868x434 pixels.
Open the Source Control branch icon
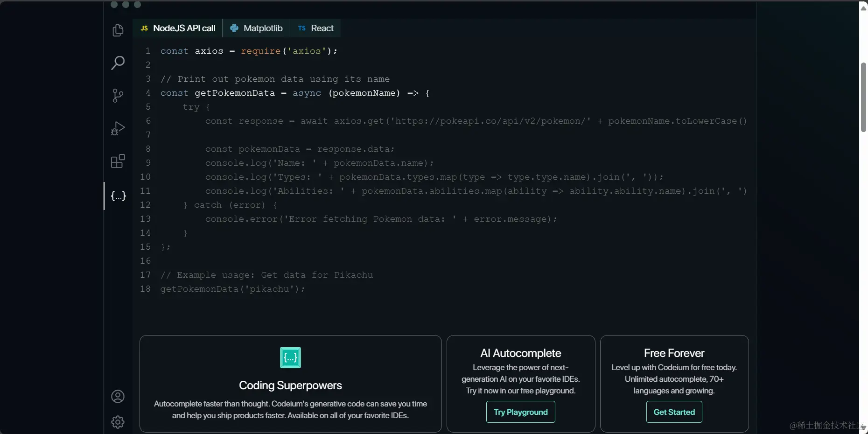[118, 96]
